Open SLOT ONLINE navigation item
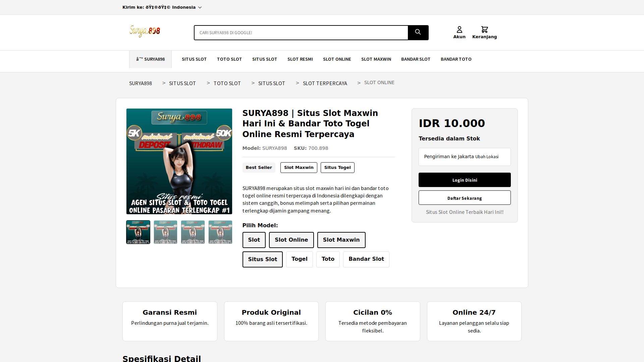Screen dimensions: 644x362 (337, 59)
